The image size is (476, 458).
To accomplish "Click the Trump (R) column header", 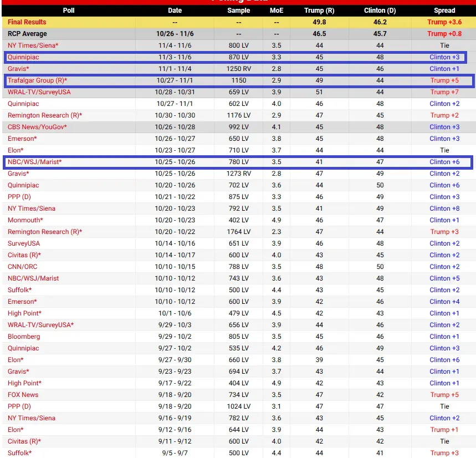I will [x=319, y=11].
